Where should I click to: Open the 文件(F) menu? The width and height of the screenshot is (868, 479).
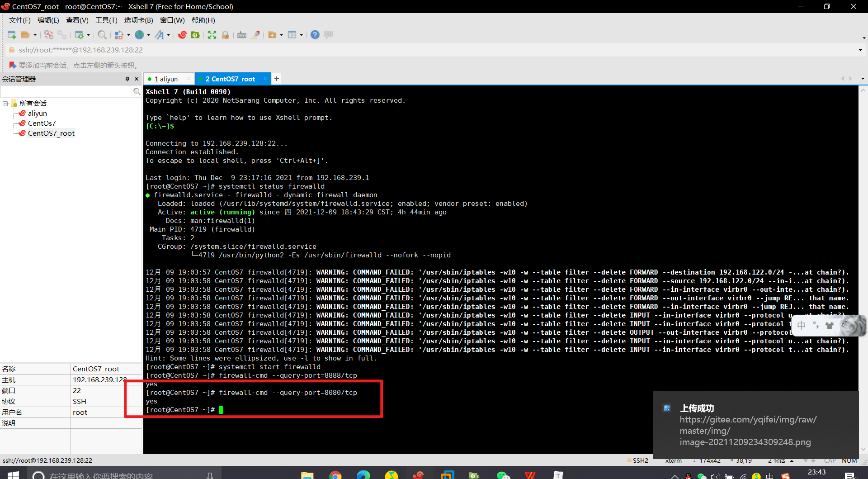20,20
